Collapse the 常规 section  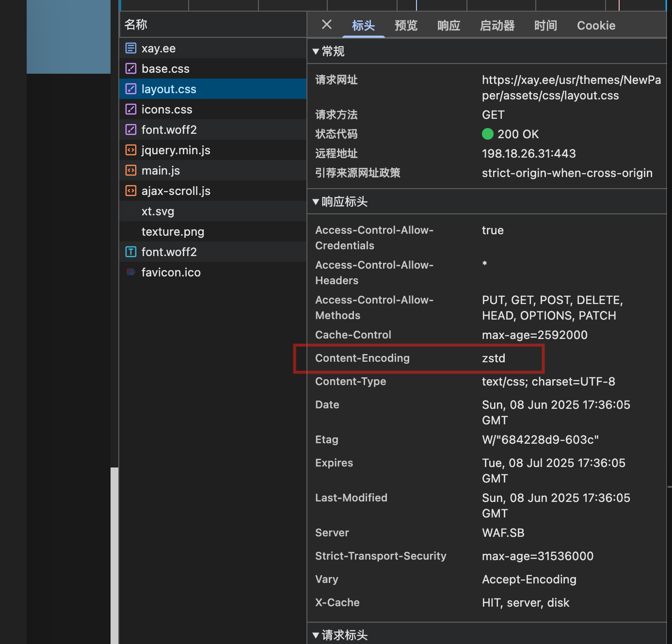(316, 51)
